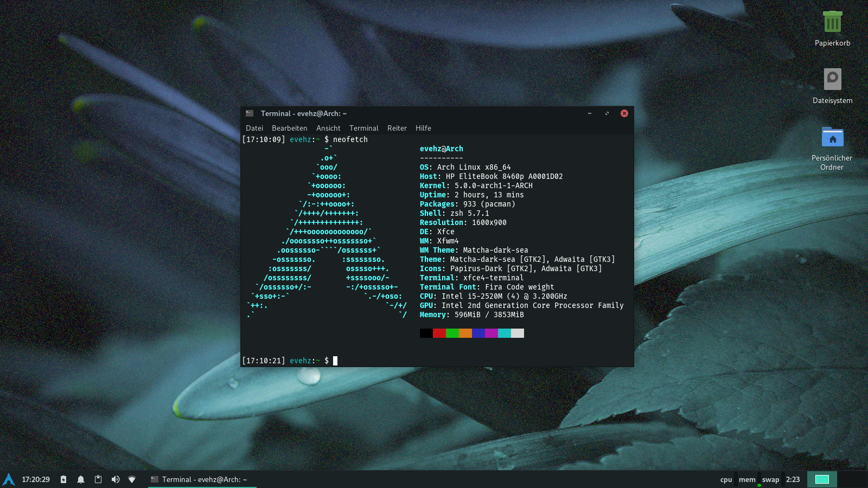Screen dimensions: 868x488
Task: Click the 'GPU: Intel 2nd Generation' line
Action: click(x=522, y=305)
